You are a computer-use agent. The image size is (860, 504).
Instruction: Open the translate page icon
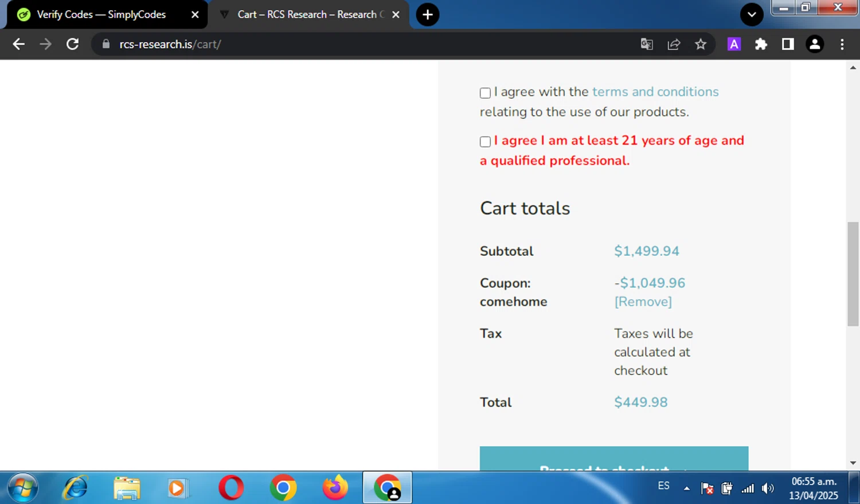click(647, 44)
